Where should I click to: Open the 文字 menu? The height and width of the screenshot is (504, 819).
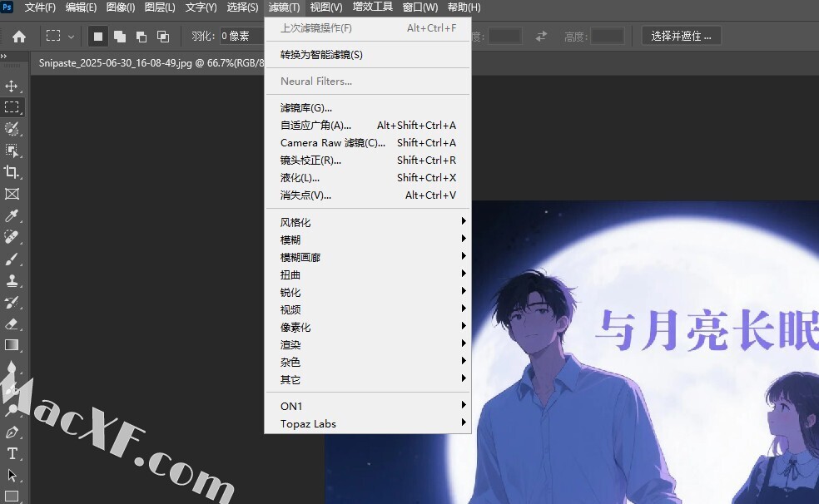pyautogui.click(x=201, y=7)
